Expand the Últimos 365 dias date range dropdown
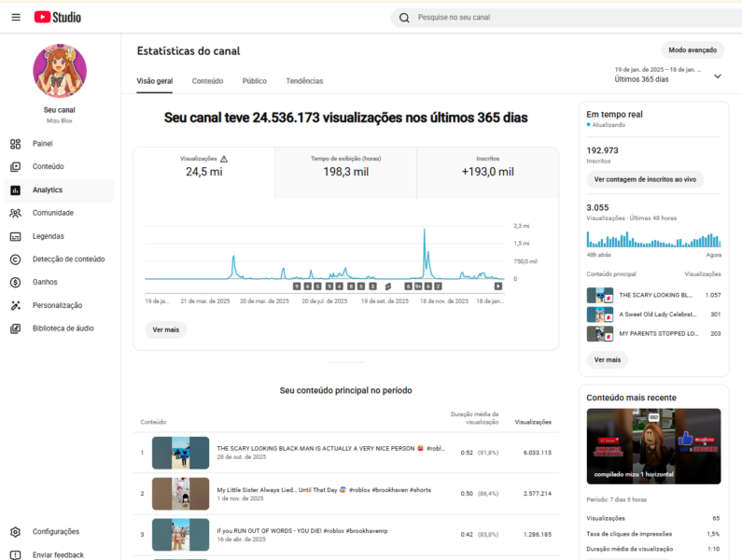The height and width of the screenshot is (560, 742). click(668, 75)
